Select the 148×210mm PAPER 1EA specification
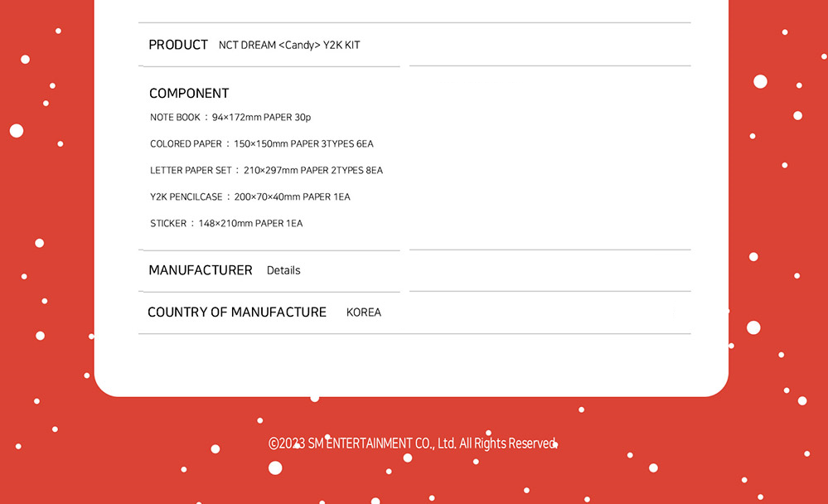The height and width of the screenshot is (504, 828). tap(250, 224)
